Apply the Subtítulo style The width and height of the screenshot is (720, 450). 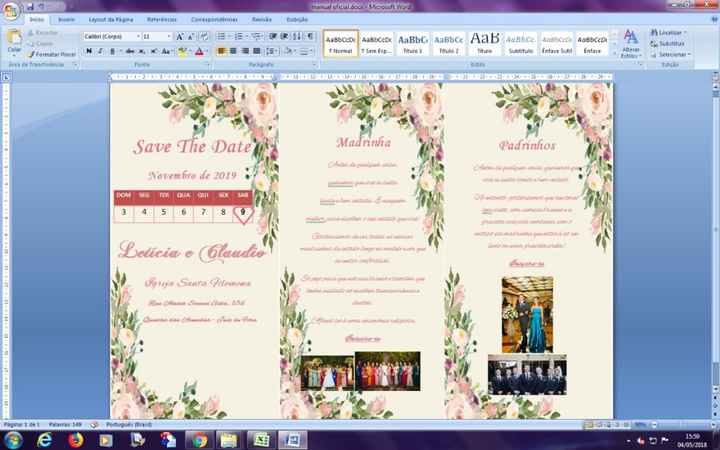coord(521,44)
